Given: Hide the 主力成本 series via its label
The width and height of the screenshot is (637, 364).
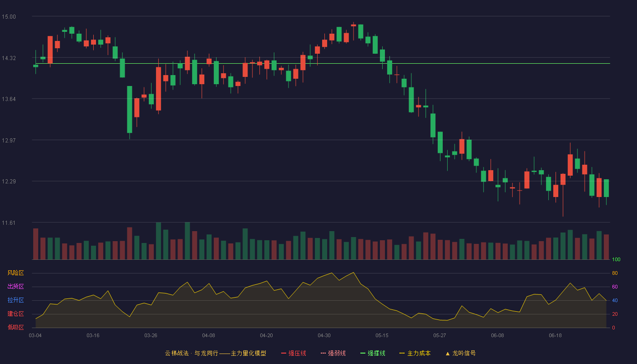Looking at the screenshot, I should point(419,353).
